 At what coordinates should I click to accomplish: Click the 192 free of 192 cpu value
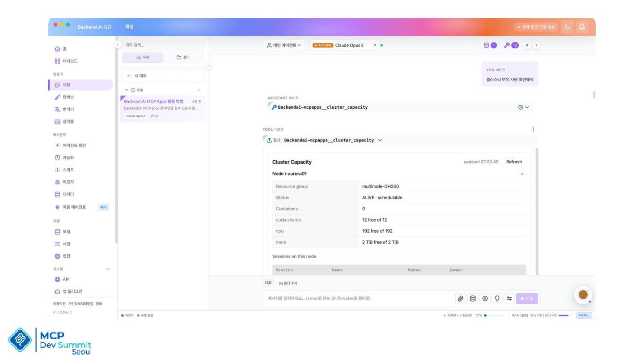pyautogui.click(x=377, y=231)
